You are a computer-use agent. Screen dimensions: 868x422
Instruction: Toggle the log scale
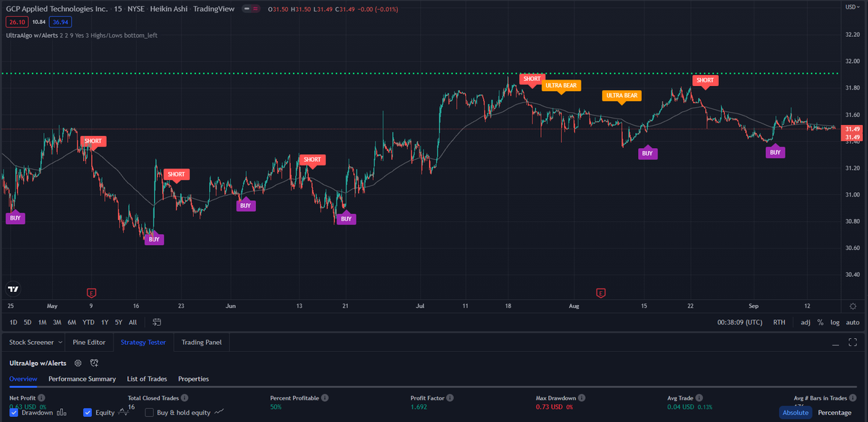click(835, 322)
